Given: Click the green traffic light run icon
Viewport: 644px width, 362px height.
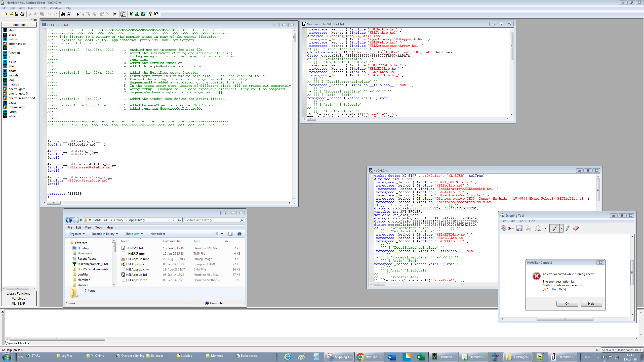Looking at the screenshot, I should (x=131, y=14).
